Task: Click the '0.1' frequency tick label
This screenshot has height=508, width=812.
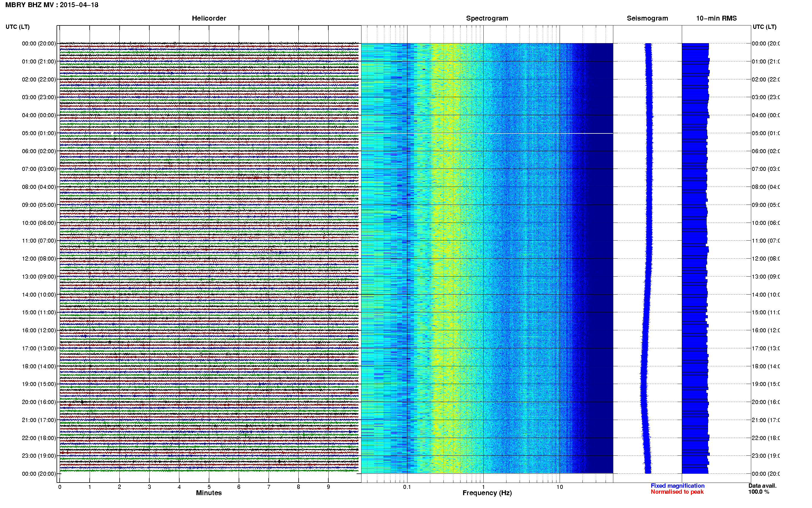Action: (x=407, y=487)
